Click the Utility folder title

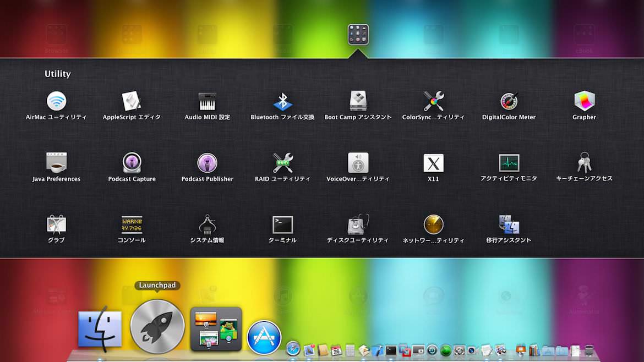tap(57, 74)
